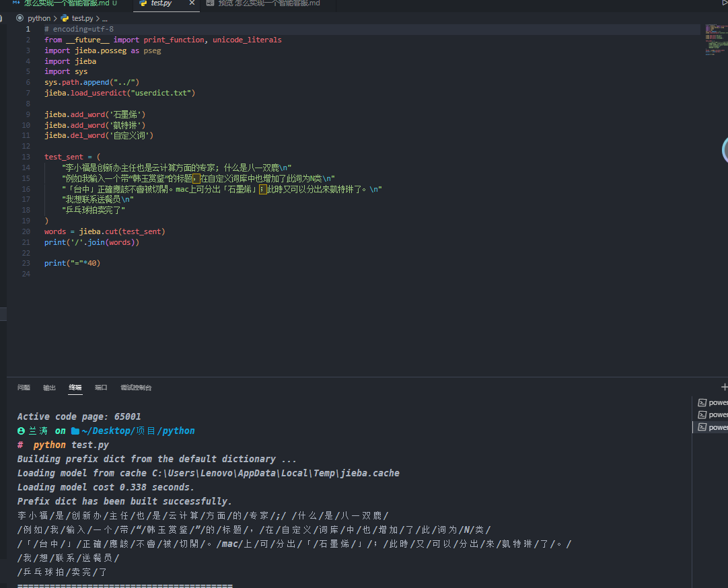Click 'Active code page: 65001' terminal line
Viewport: 728px width, 588px height.
(x=79, y=416)
